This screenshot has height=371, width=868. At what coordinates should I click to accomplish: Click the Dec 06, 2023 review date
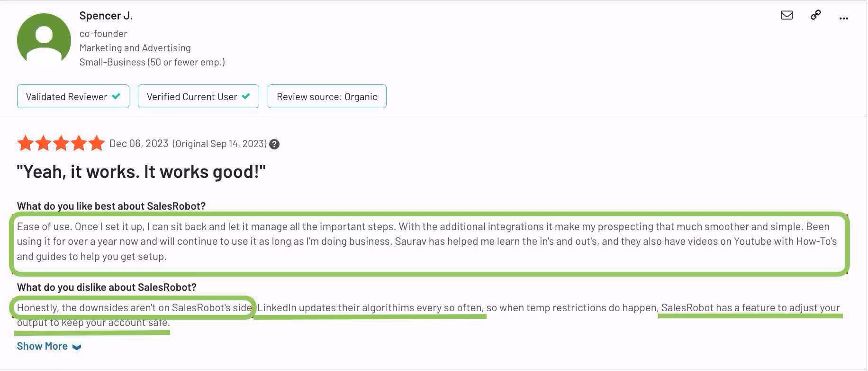(138, 143)
